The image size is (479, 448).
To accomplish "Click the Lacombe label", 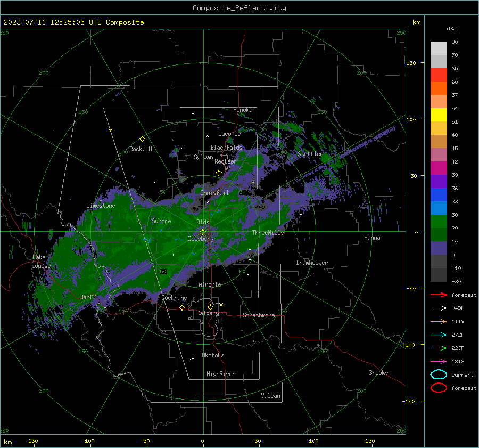I will pos(229,134).
